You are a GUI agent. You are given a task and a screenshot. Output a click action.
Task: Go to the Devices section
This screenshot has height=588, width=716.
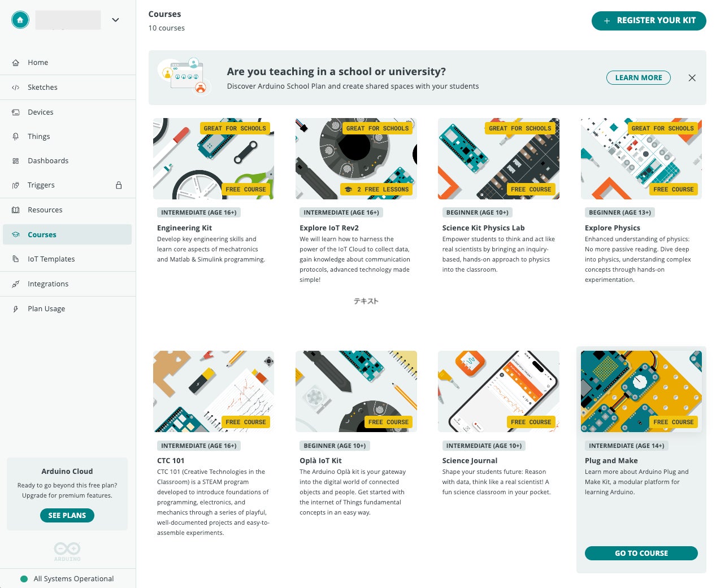tap(68, 112)
